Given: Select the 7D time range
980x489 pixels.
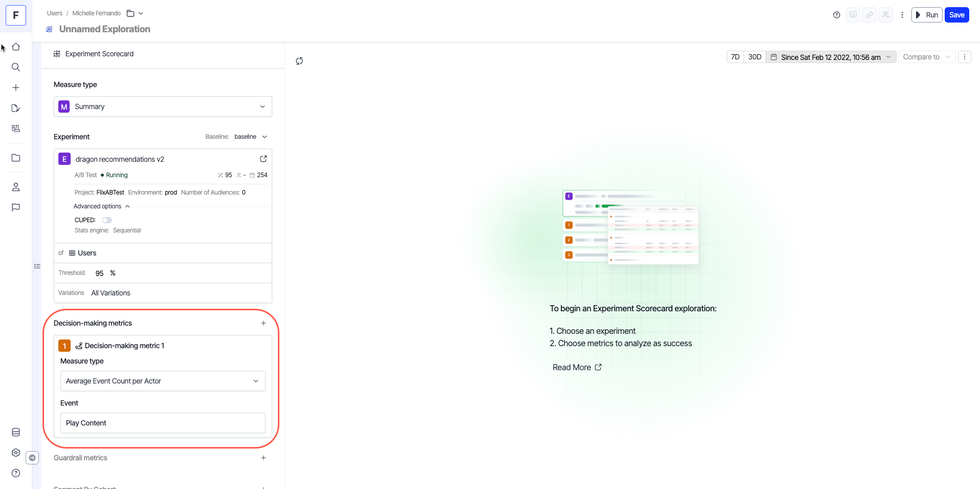Looking at the screenshot, I should click(735, 57).
